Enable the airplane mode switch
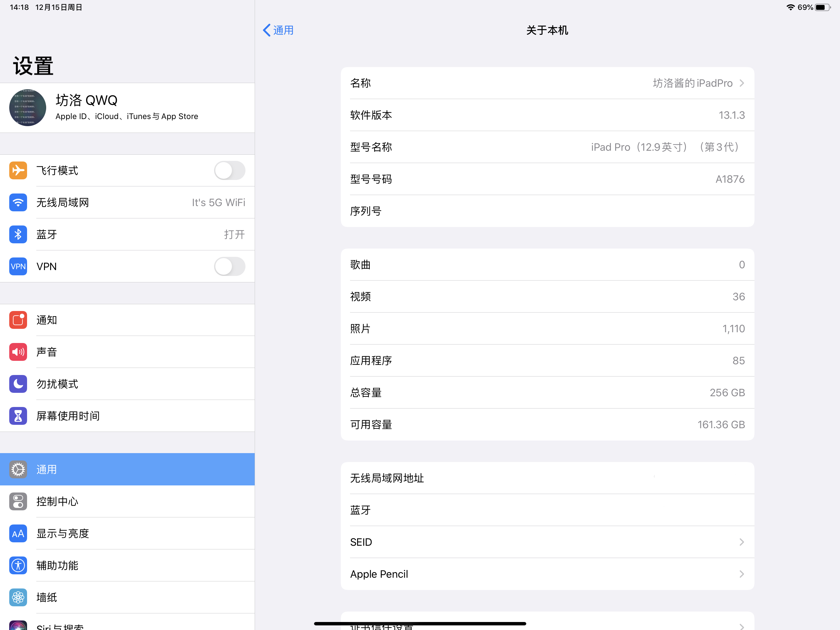 click(229, 171)
